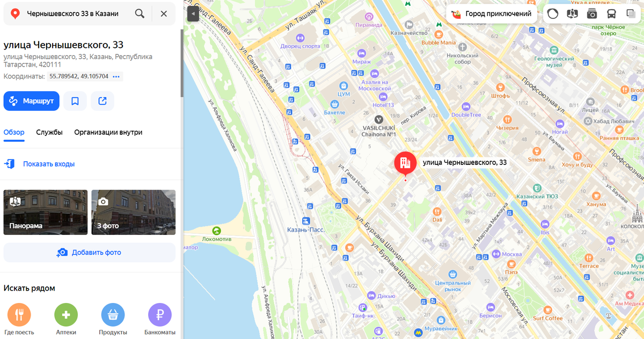Toggle the public transport bus layer
The image size is (644, 339).
[x=611, y=14]
